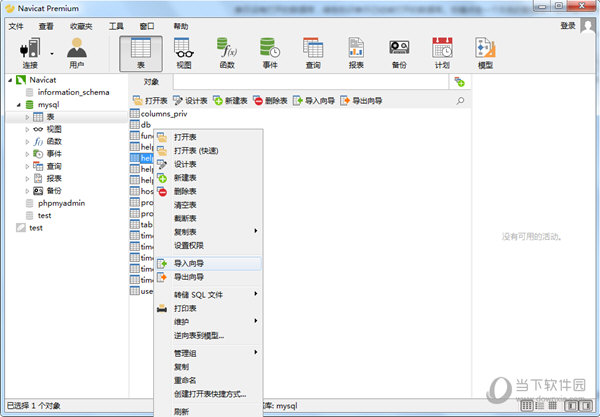Expand the 视图 node in tree

pos(27,129)
